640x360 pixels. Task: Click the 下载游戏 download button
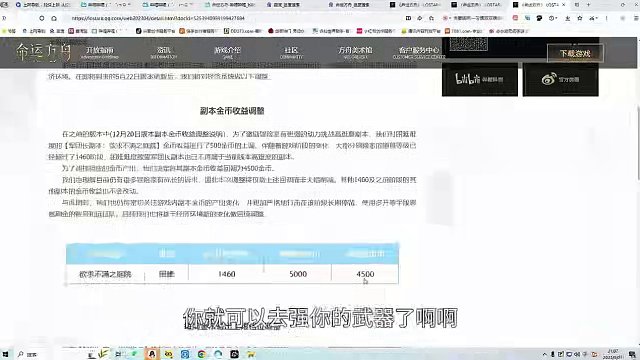[575, 53]
